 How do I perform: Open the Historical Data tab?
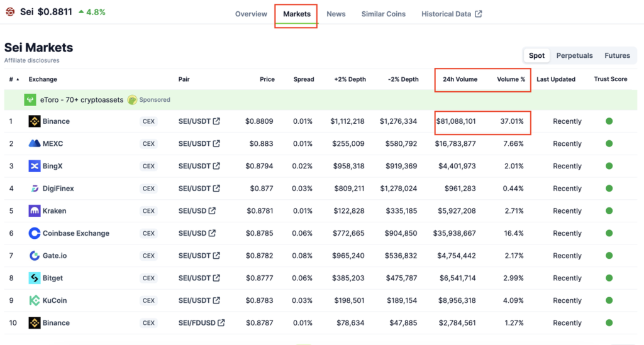pyautogui.click(x=452, y=14)
